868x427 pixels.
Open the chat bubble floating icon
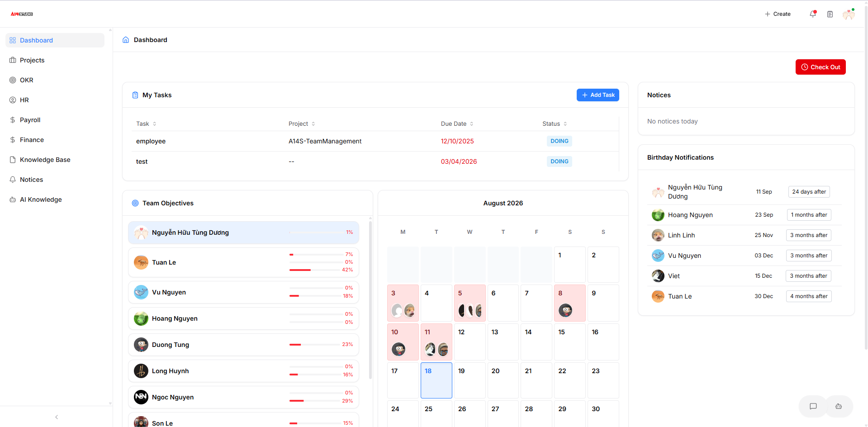[x=813, y=406]
